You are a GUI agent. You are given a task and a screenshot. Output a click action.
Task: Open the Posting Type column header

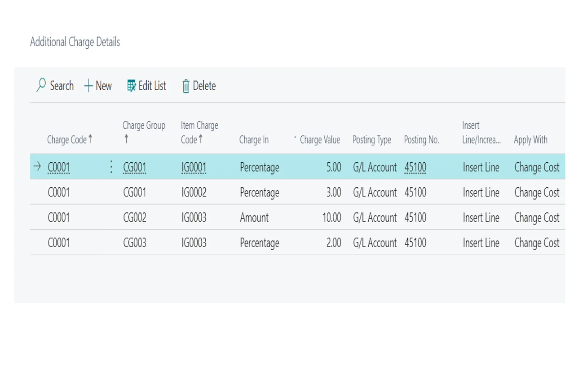[372, 140]
